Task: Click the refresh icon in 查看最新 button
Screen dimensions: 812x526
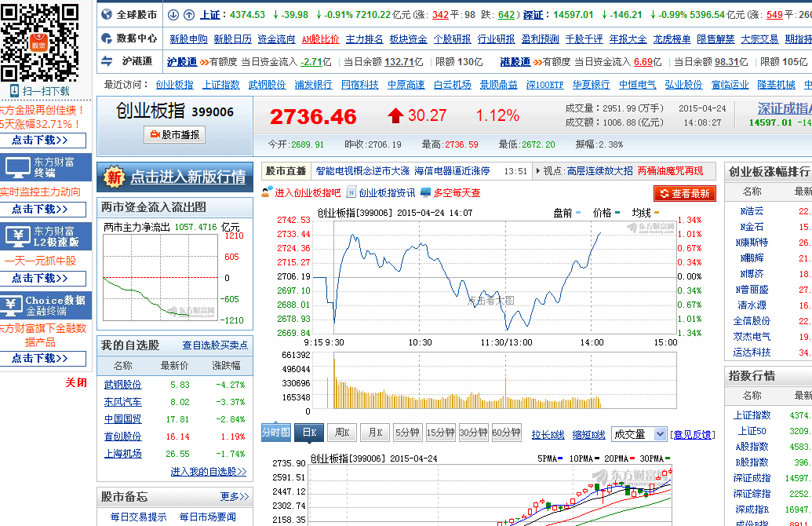Action: pos(665,194)
